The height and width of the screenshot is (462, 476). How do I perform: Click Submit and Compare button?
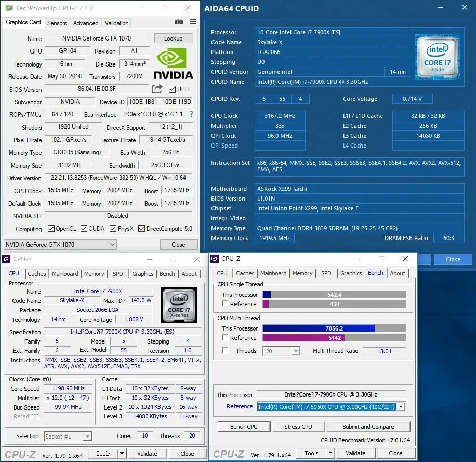(x=368, y=427)
